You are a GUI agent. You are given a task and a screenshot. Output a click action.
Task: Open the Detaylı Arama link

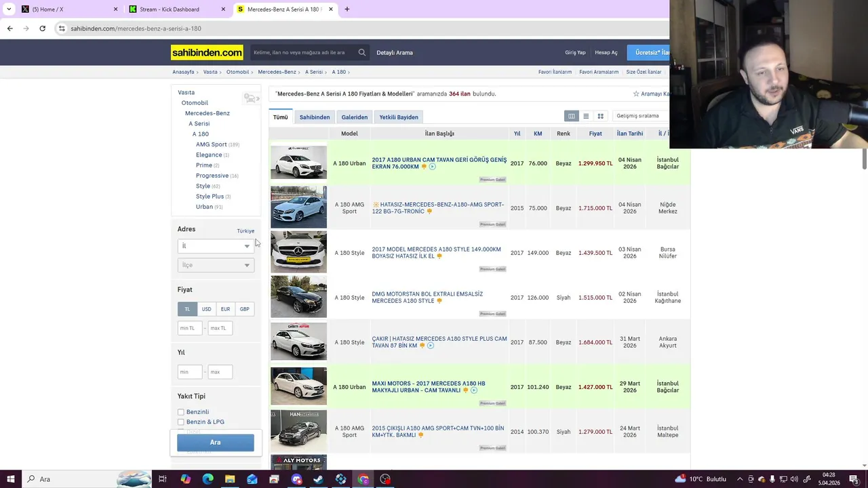[x=395, y=52]
